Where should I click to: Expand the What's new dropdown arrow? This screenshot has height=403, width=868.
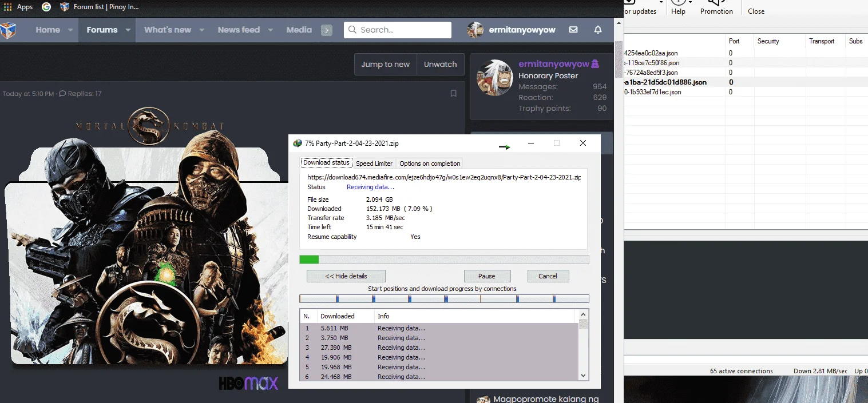(x=201, y=30)
